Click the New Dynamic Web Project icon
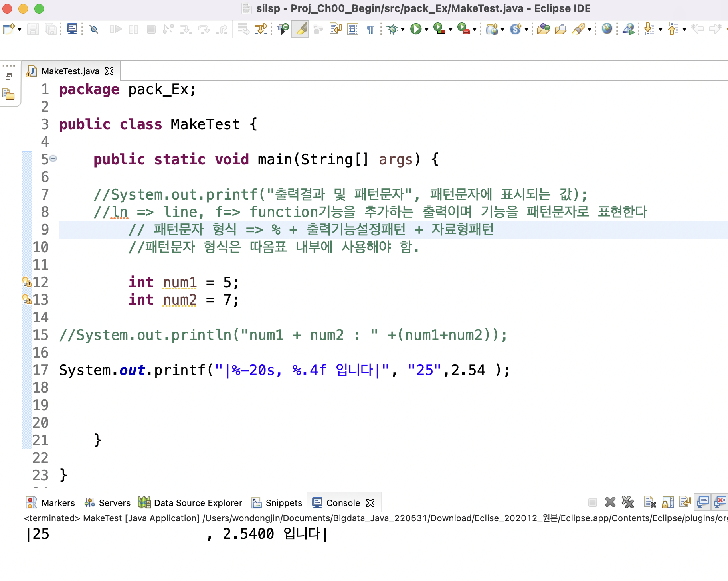 point(492,29)
